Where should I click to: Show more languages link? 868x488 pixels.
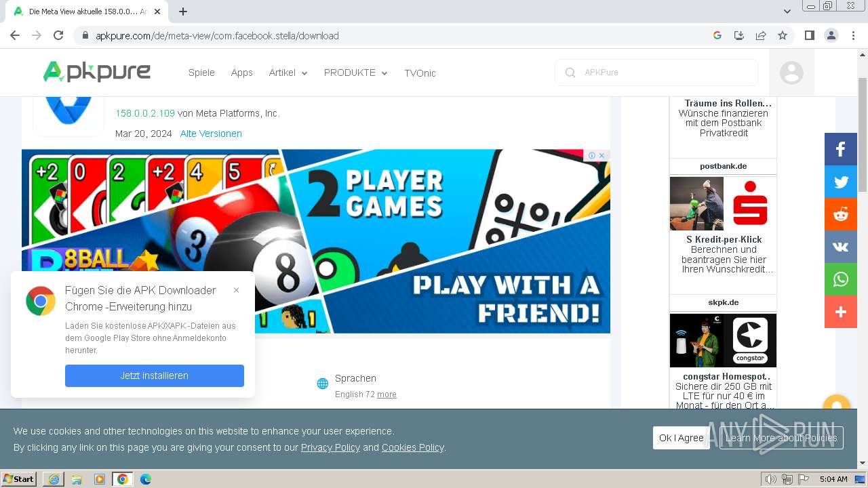point(387,394)
